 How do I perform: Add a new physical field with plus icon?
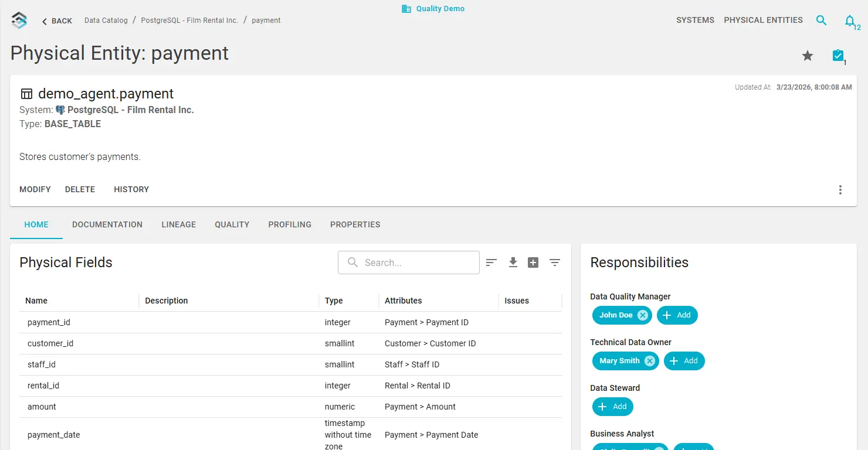pyautogui.click(x=533, y=262)
